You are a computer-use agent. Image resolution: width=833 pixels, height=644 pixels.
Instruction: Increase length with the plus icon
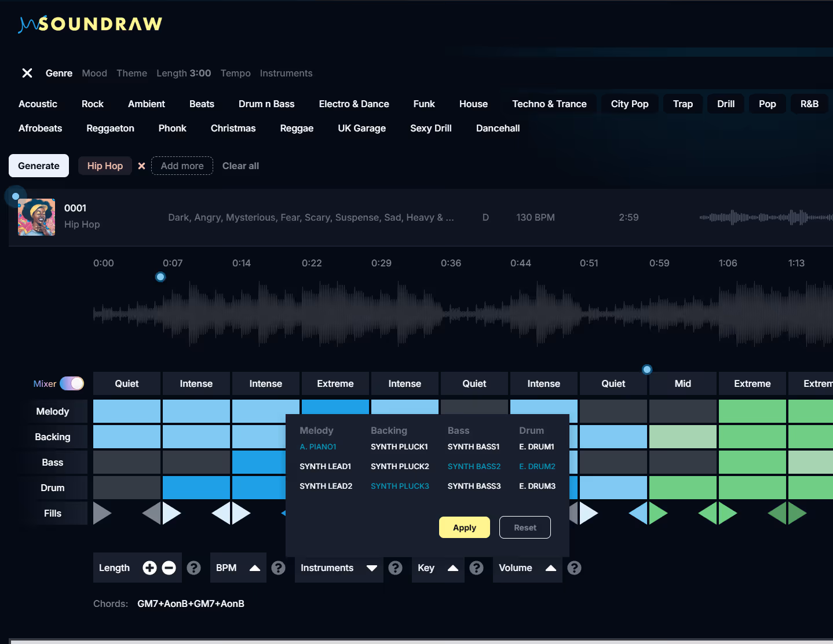[149, 568]
